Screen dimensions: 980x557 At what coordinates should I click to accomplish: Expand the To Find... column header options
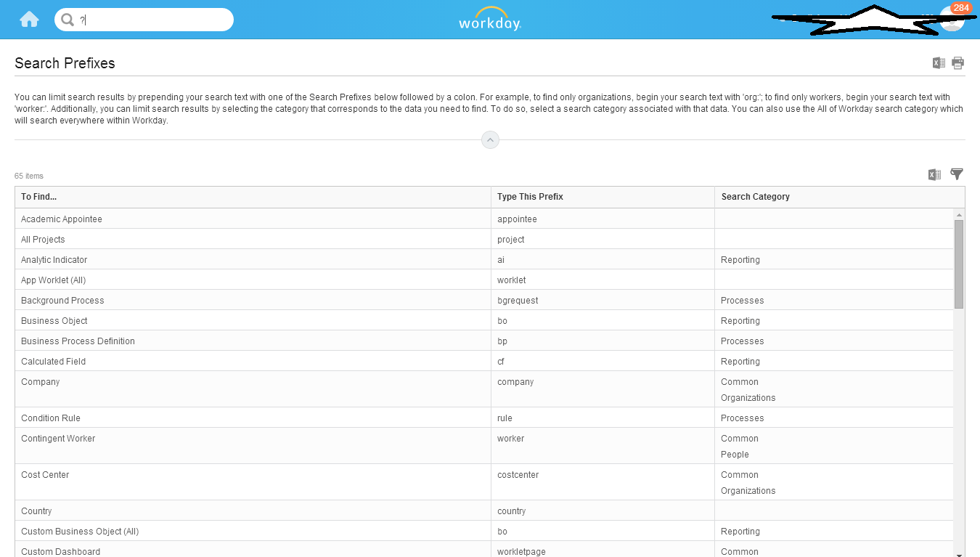click(x=40, y=197)
